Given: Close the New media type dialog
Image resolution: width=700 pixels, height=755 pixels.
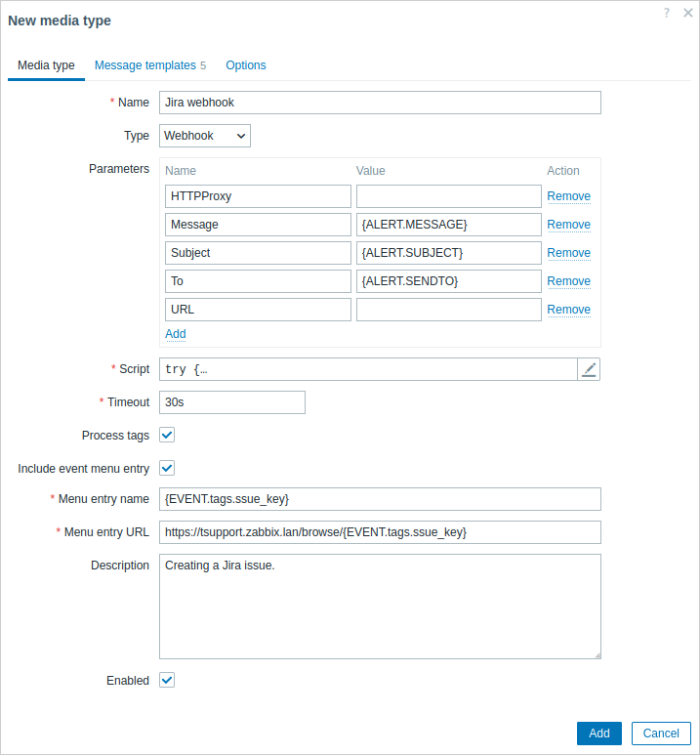Looking at the screenshot, I should click(688, 13).
